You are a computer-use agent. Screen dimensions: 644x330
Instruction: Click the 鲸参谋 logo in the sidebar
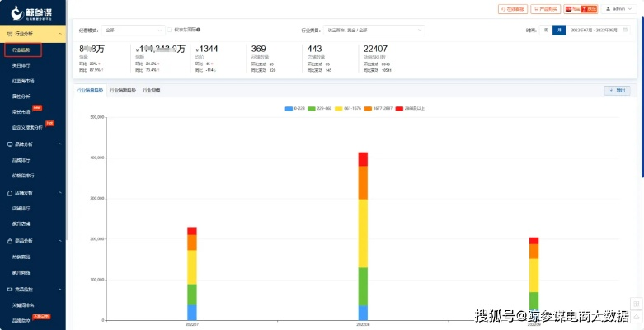(x=31, y=13)
